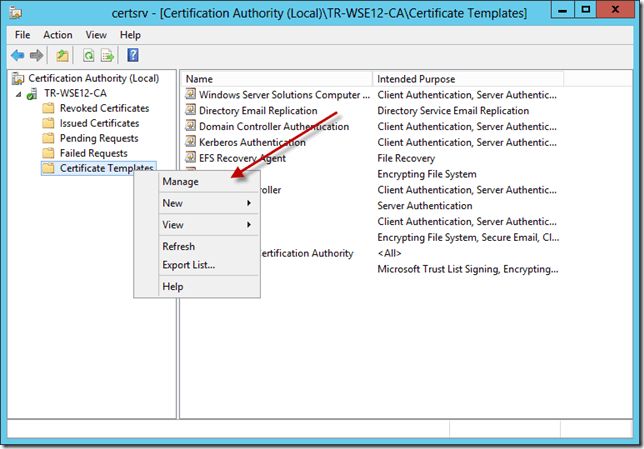Select Export List... in context menu
The image size is (644, 449).
pos(188,265)
